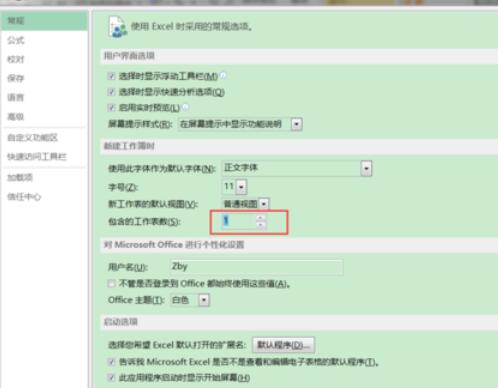Open default font 正文字体 dropdown

pos(366,168)
